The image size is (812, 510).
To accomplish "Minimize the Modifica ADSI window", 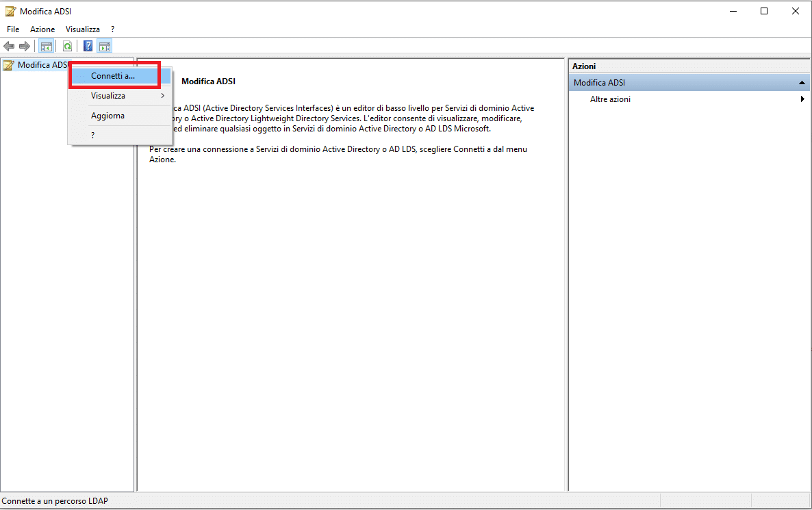I will pyautogui.click(x=733, y=11).
